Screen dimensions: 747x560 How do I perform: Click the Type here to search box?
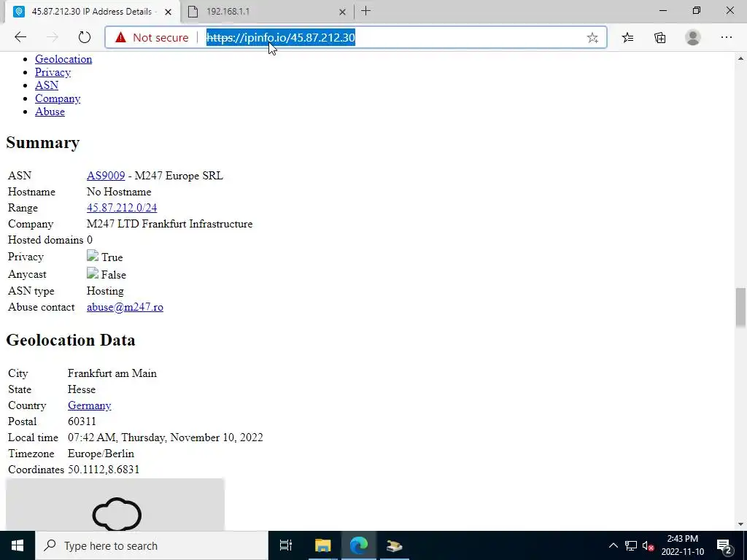(x=152, y=545)
